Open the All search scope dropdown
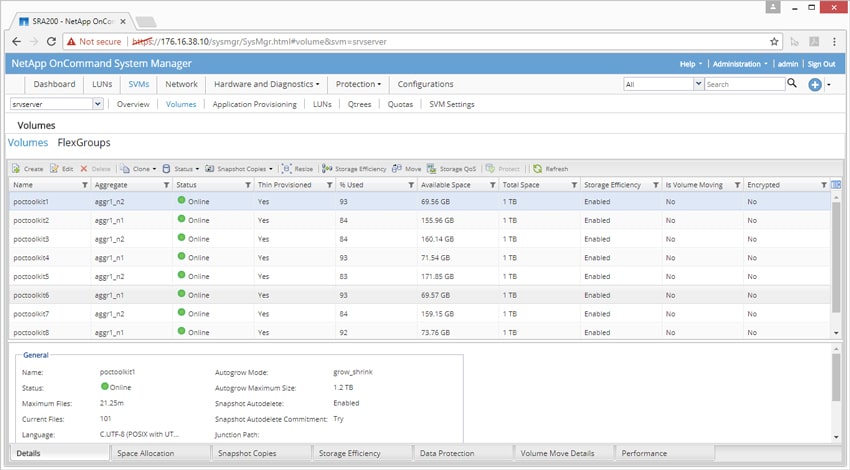Screen dimensions: 850x470 [698, 83]
